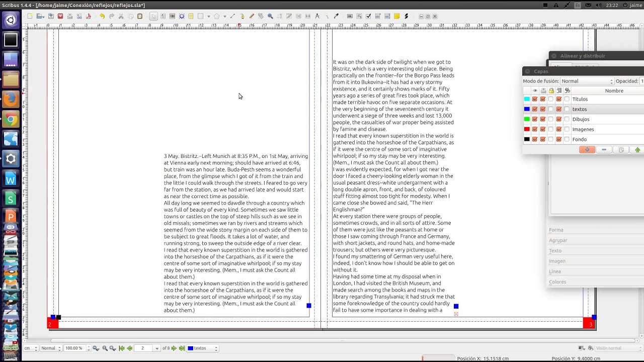Select the Insert Render Frame tool
The height and width of the screenshot is (362, 644).
[x=182, y=16]
